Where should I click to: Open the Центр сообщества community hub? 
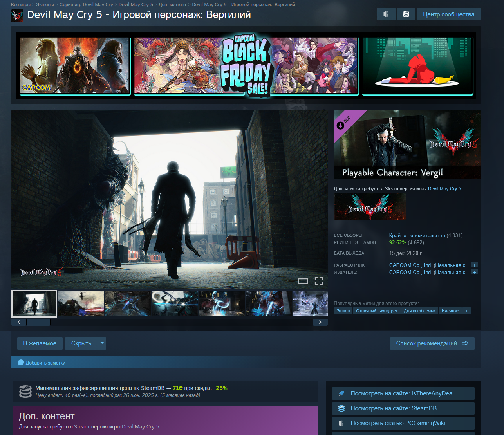point(449,14)
